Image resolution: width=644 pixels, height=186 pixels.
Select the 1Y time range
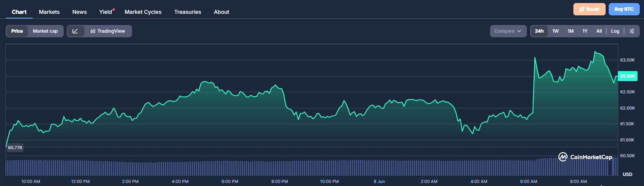point(585,31)
